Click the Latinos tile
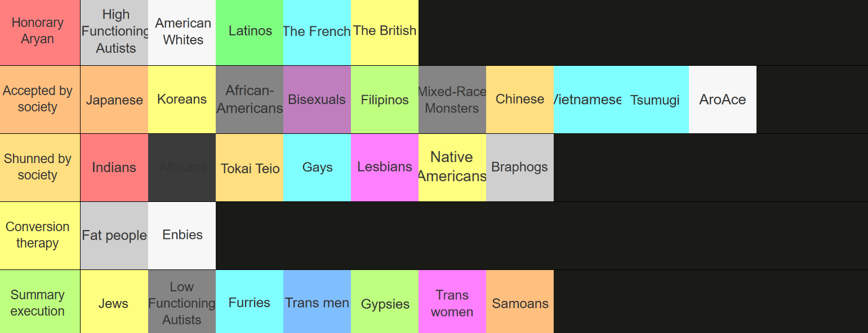This screenshot has width=868, height=333. 250,32
